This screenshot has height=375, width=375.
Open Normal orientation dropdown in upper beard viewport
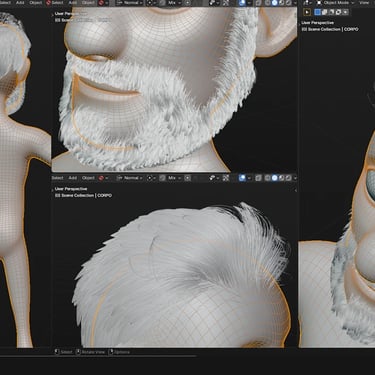click(130, 3)
